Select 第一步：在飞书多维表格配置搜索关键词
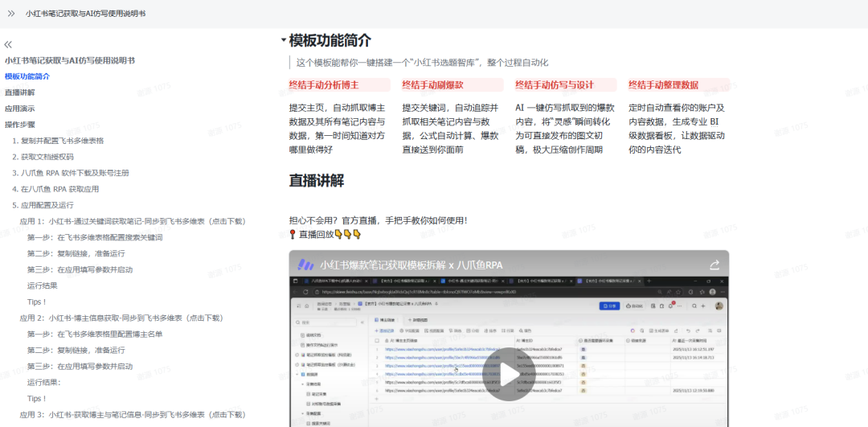This screenshot has height=427, width=868. [95, 237]
